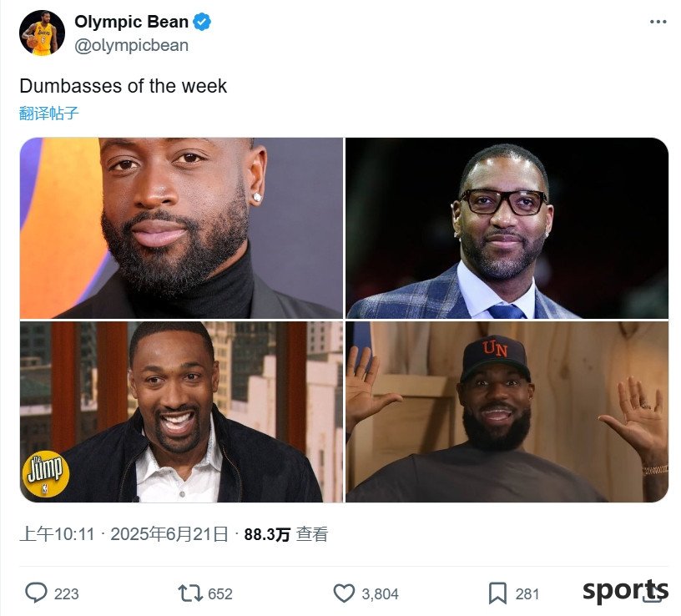Viewport: 681px width, 616px height.
Task: Click the blue verified badge
Action: pos(202,22)
